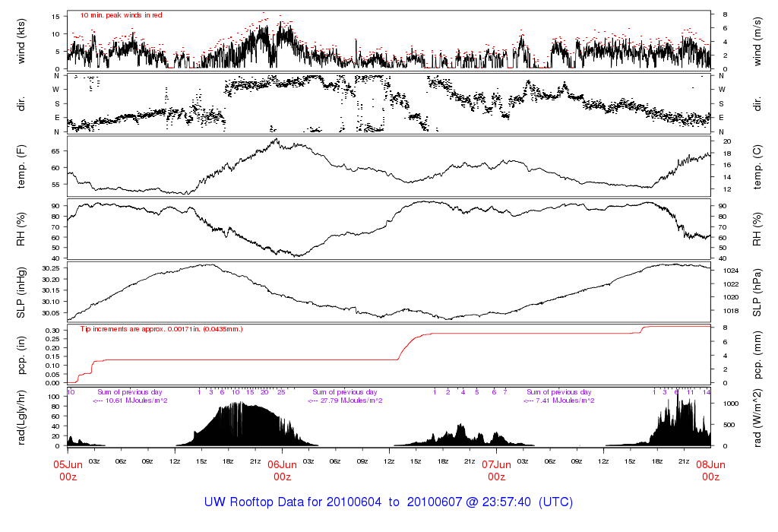Click the "0.30" tick on the precipitation axis
Viewport: 778px width, 532px height.
pyautogui.click(x=53, y=331)
